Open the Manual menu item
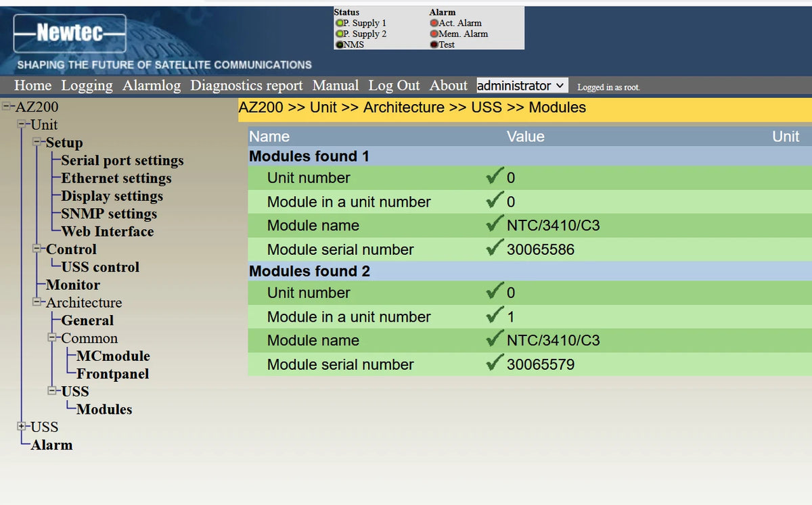The width and height of the screenshot is (812, 505). (x=336, y=86)
